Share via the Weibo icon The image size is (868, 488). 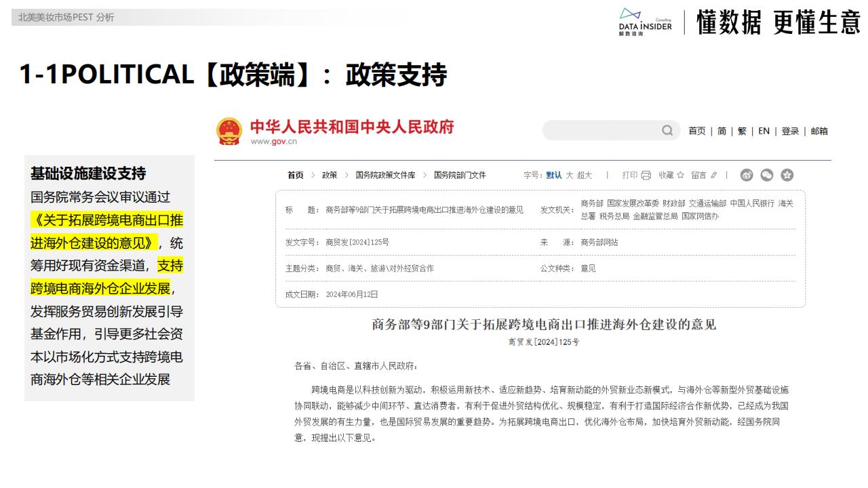[x=747, y=176]
